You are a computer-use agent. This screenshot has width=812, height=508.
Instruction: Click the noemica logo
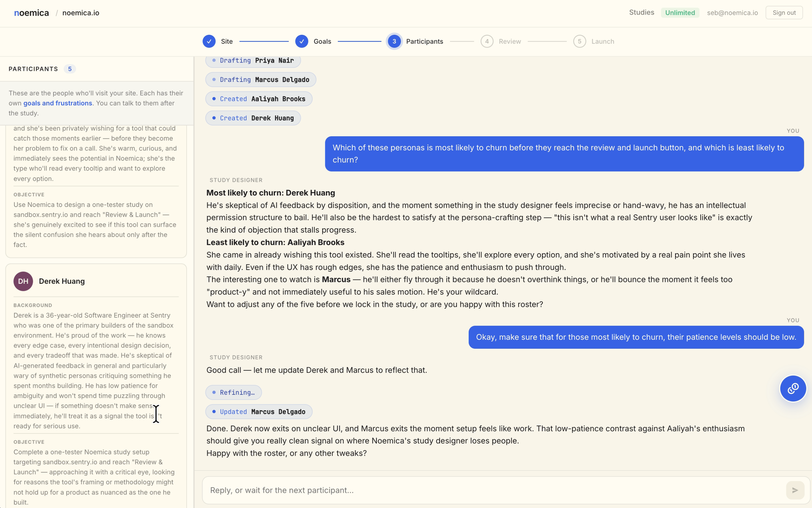[x=31, y=13]
